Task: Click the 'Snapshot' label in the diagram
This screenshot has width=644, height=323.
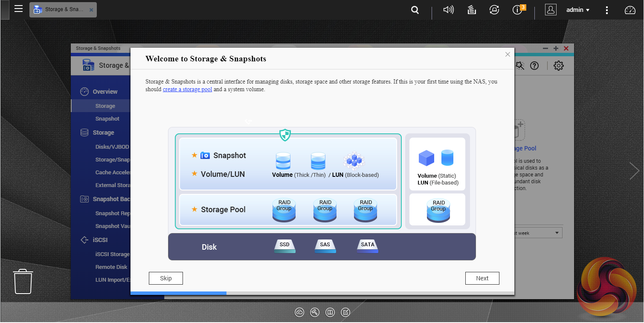Action: pos(229,156)
